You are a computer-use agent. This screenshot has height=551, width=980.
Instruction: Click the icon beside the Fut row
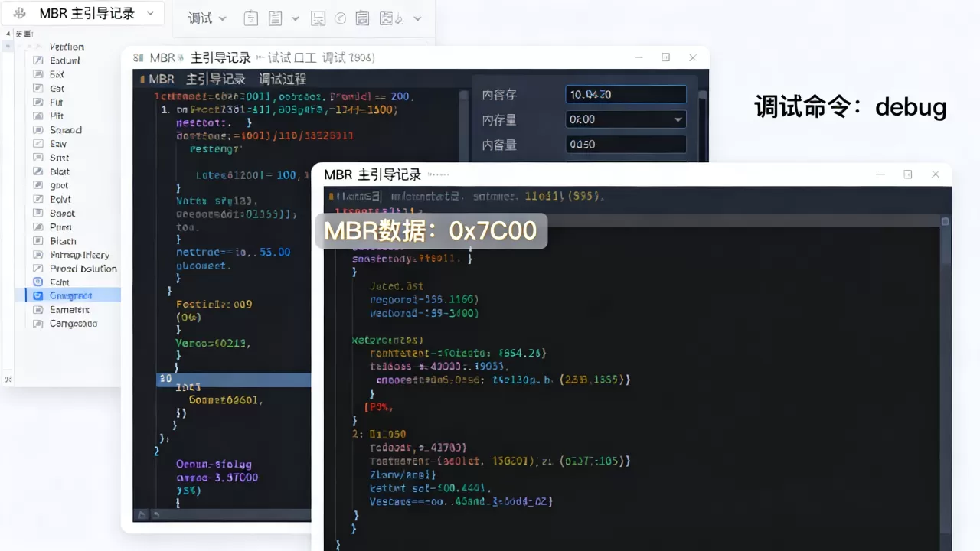pyautogui.click(x=38, y=102)
